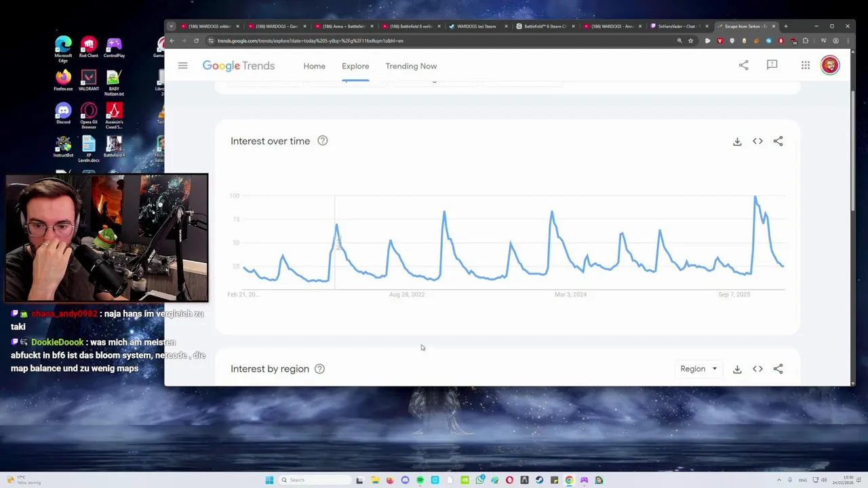Open embed code for Interest by region
This screenshot has height=488, width=868.
pyautogui.click(x=757, y=369)
